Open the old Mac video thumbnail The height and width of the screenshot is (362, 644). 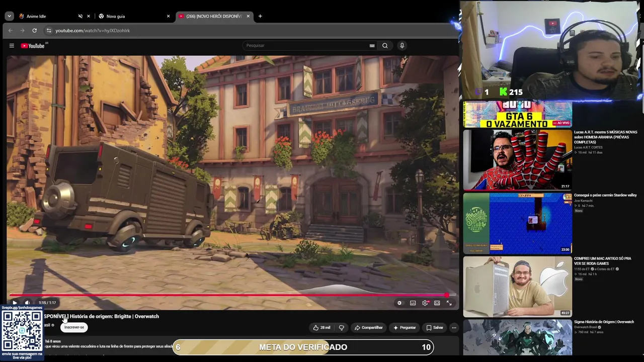[x=517, y=287]
